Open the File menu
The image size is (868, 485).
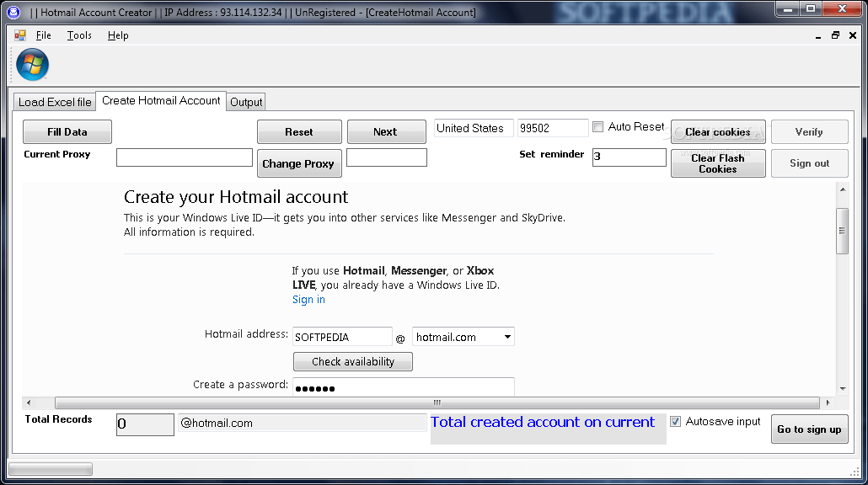click(43, 35)
